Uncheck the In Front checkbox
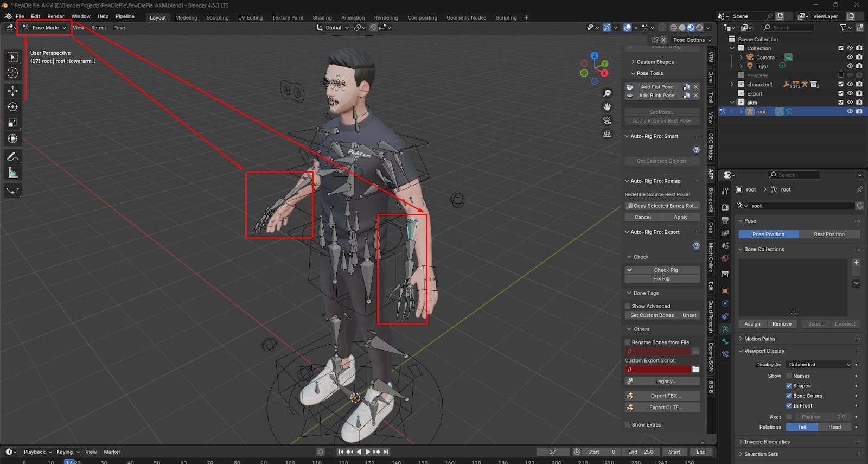 tap(789, 405)
